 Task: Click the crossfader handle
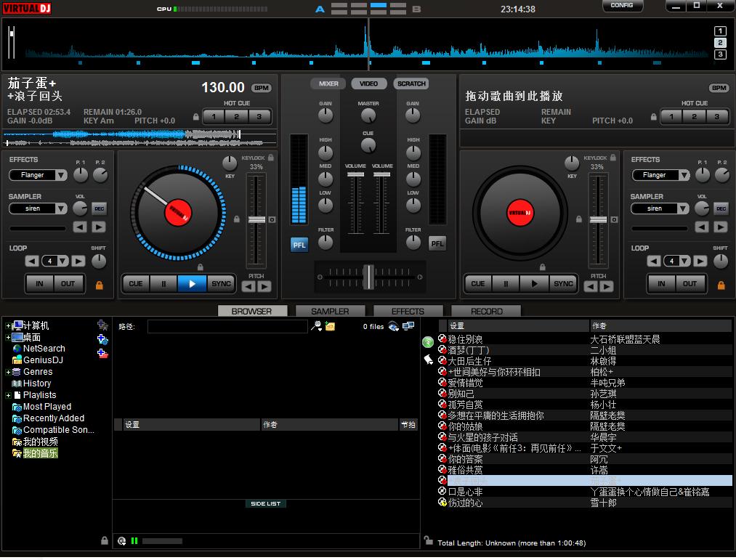[x=369, y=277]
